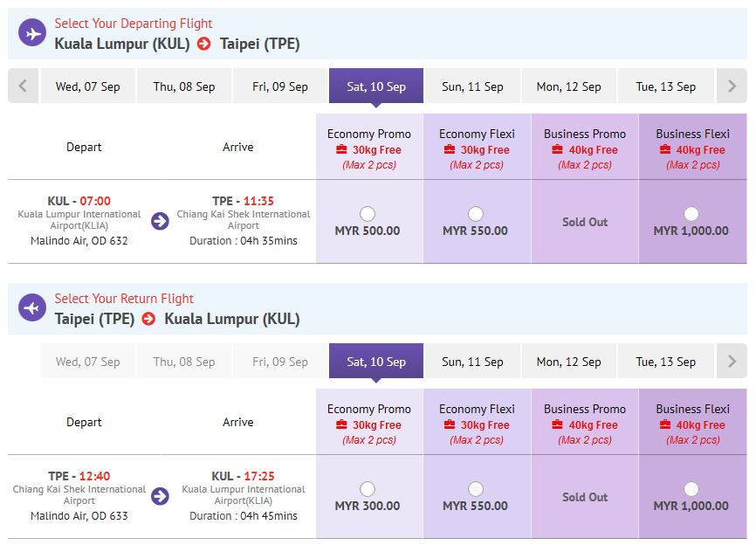Click luggage icon under departing Economy Promo
Image resolution: width=756 pixels, height=545 pixels.
tap(341, 149)
